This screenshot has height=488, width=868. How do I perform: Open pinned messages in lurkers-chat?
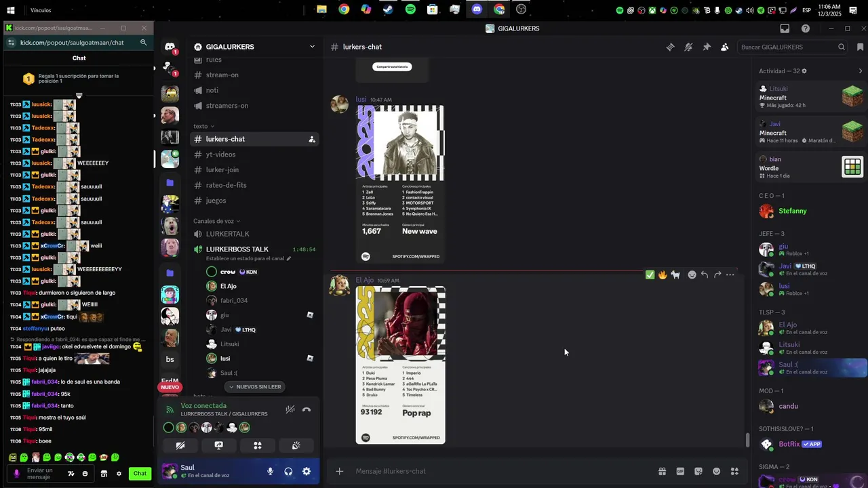click(707, 47)
